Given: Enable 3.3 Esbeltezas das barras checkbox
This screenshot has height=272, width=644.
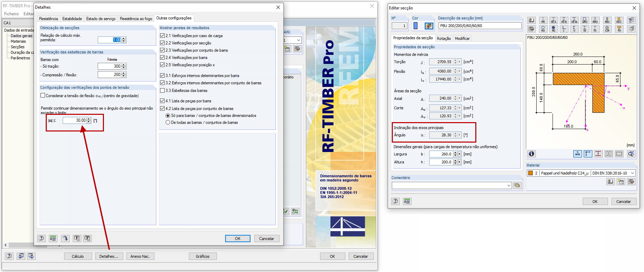Looking at the screenshot, I should pyautogui.click(x=162, y=91).
